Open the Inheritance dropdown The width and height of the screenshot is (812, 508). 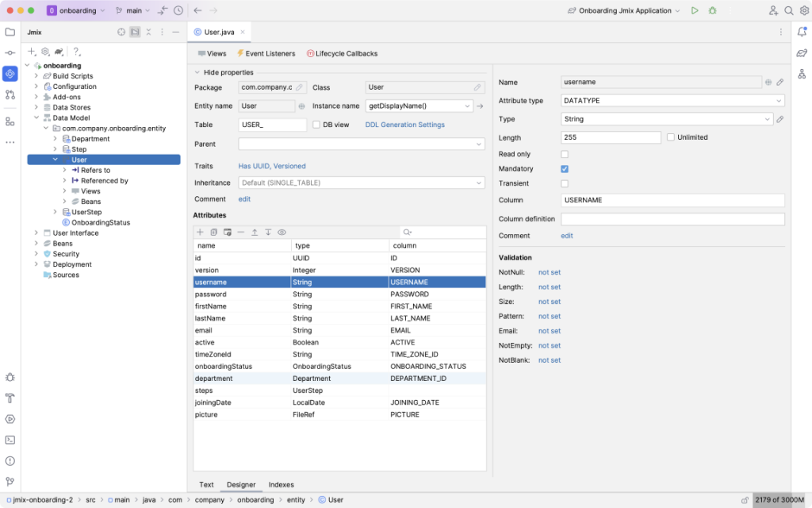[361, 183]
